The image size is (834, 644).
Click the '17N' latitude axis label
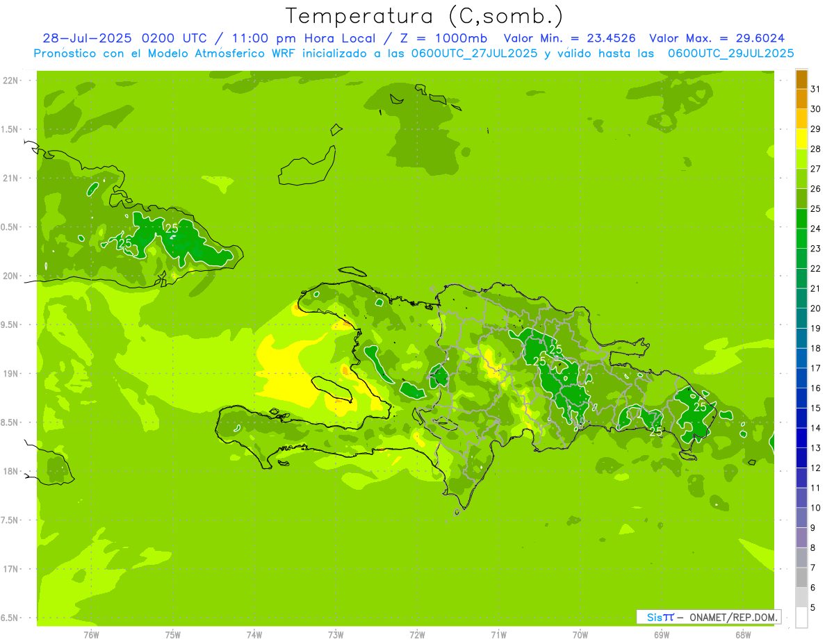pos(10,569)
